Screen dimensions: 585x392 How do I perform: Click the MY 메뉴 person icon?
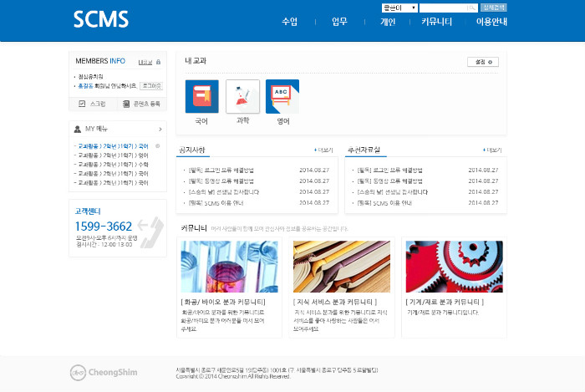(78, 129)
